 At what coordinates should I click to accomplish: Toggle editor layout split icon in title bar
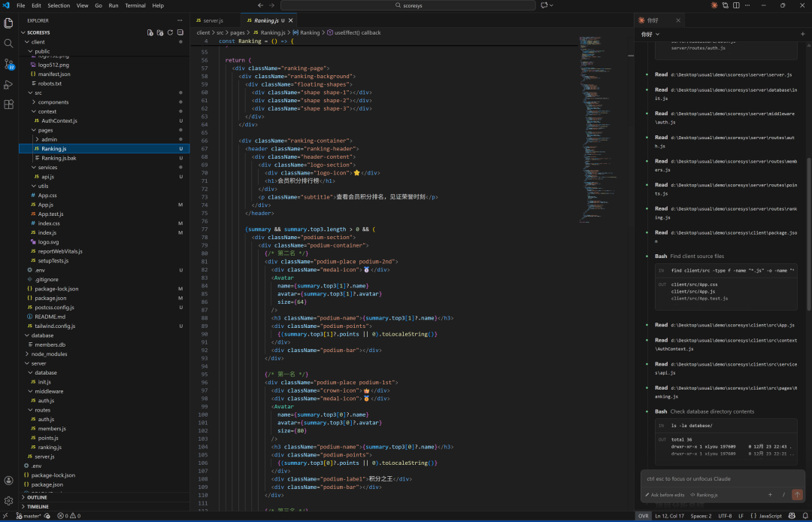pyautogui.click(x=737, y=5)
